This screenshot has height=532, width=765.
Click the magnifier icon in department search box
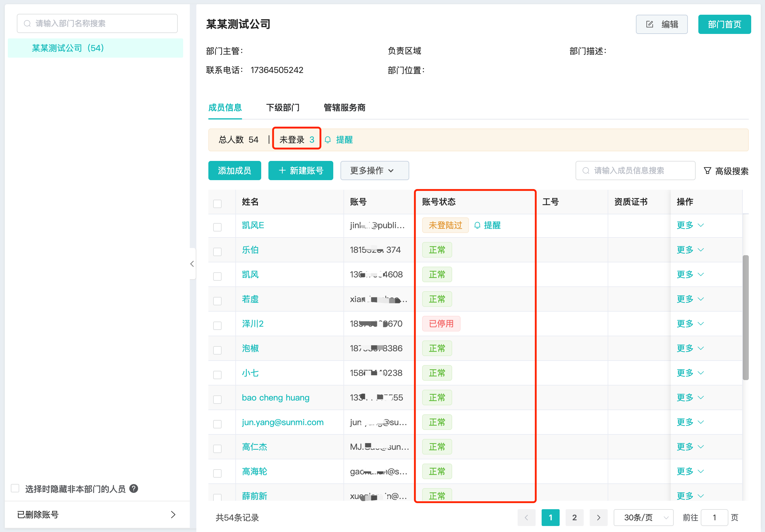point(27,23)
